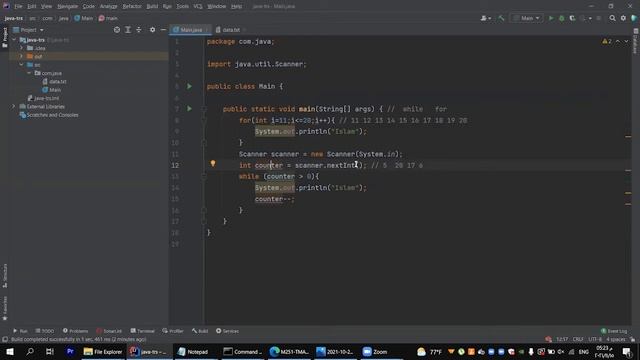
Task: Click the Build project hammer icon
Action: (501, 18)
